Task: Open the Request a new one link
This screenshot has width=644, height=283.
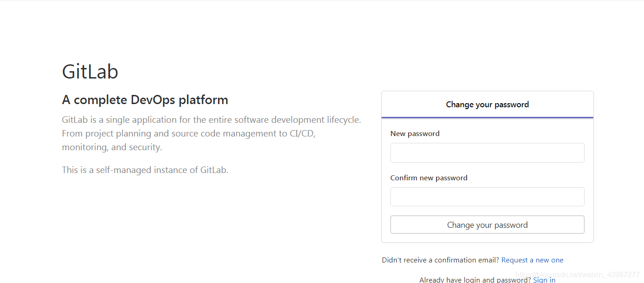Action: point(532,260)
